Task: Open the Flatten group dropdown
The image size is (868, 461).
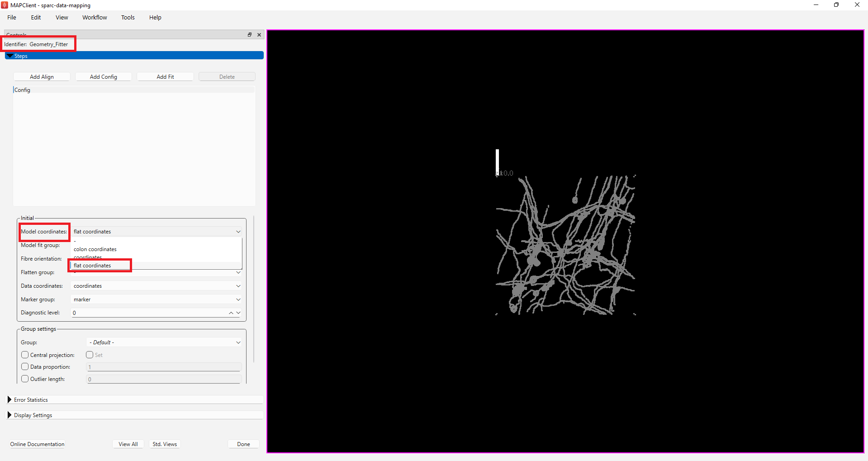Action: pos(157,272)
